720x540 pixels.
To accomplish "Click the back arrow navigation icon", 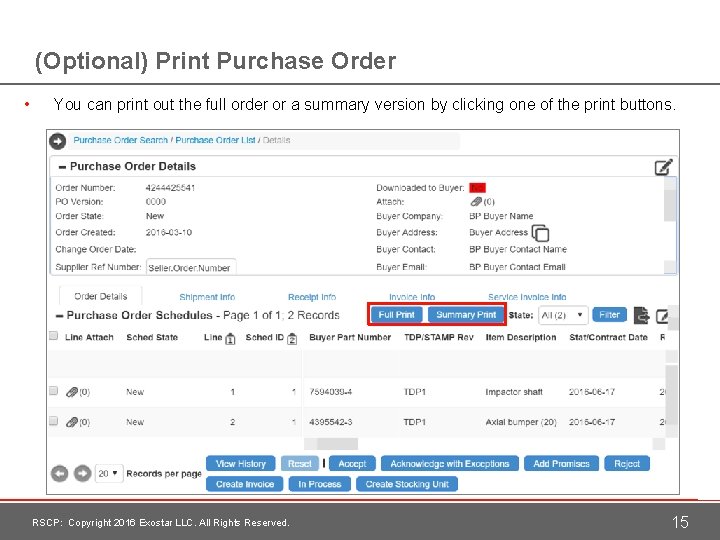I will (57, 141).
